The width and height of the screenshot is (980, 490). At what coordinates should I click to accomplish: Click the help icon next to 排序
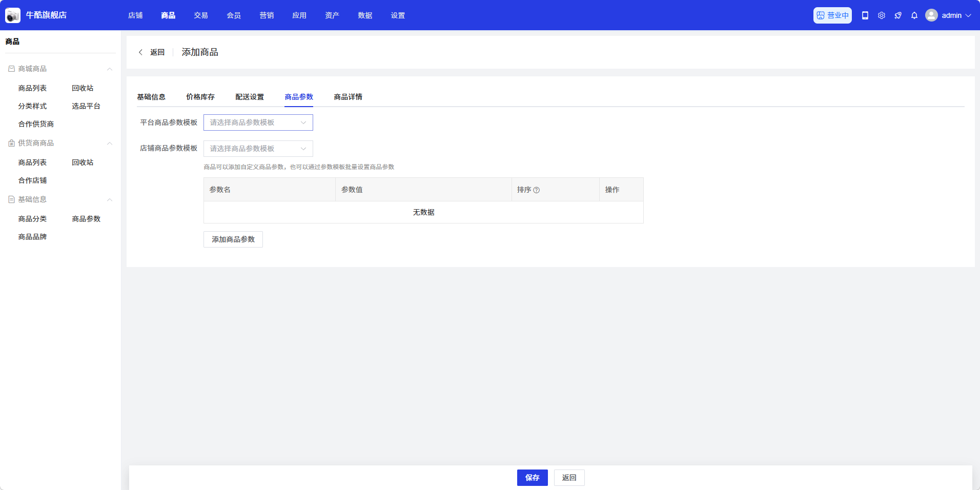tap(537, 190)
